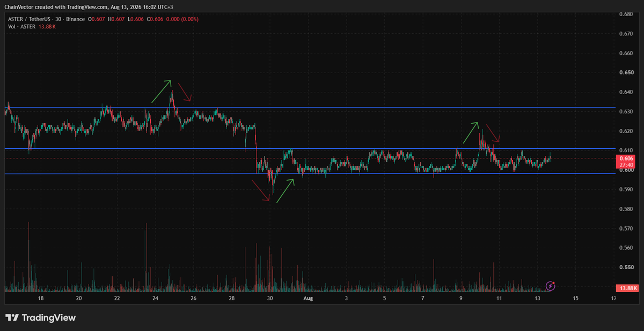Click the date label 24 on time axis

click(155, 298)
